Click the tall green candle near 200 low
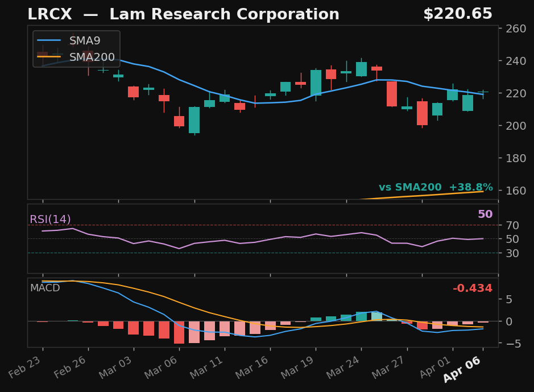Viewport: 534px width, 392px height. click(194, 120)
